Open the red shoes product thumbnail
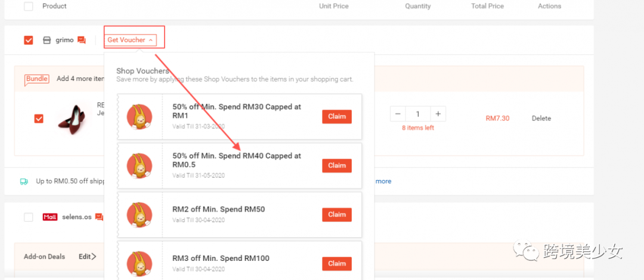The width and height of the screenshot is (644, 280). coord(73,119)
